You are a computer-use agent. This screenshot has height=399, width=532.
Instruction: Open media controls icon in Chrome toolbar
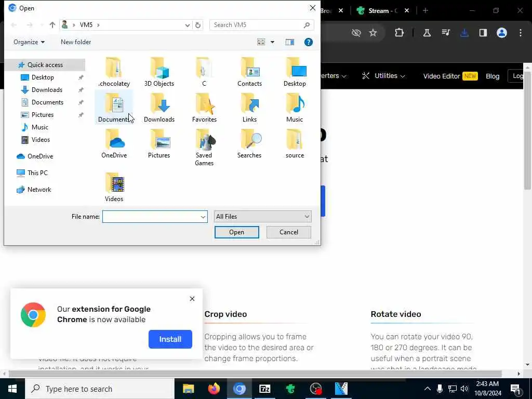click(445, 33)
